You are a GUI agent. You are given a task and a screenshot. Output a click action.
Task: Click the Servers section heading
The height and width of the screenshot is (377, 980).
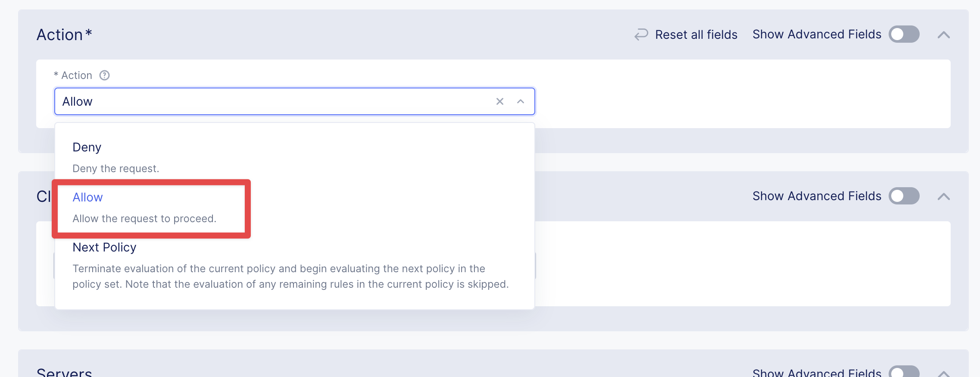64,372
